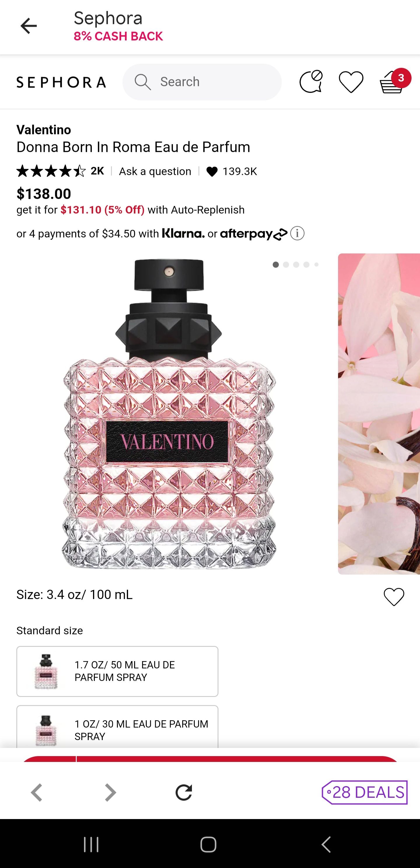This screenshot has width=420, height=868.
Task: Open the 28 DEALS tag
Action: [364, 792]
